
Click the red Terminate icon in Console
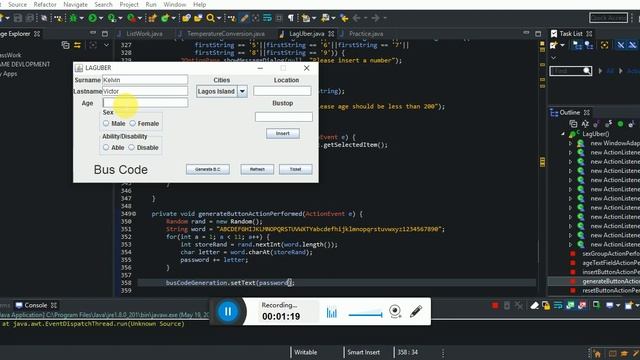495,305
